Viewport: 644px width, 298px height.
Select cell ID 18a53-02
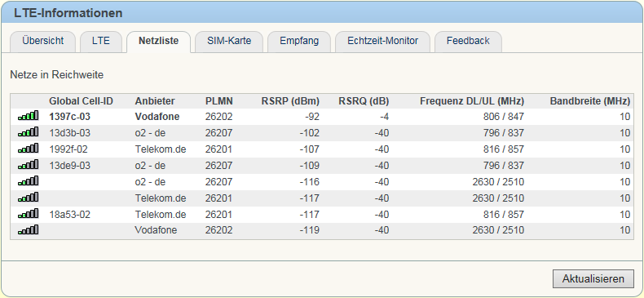click(x=70, y=215)
